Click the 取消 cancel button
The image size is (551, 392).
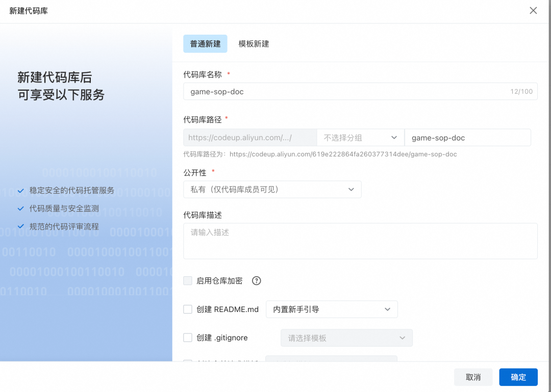pos(473,377)
